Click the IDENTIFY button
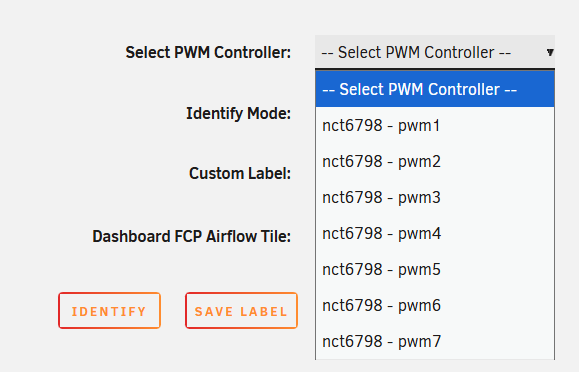This screenshot has width=579, height=372. point(109,310)
